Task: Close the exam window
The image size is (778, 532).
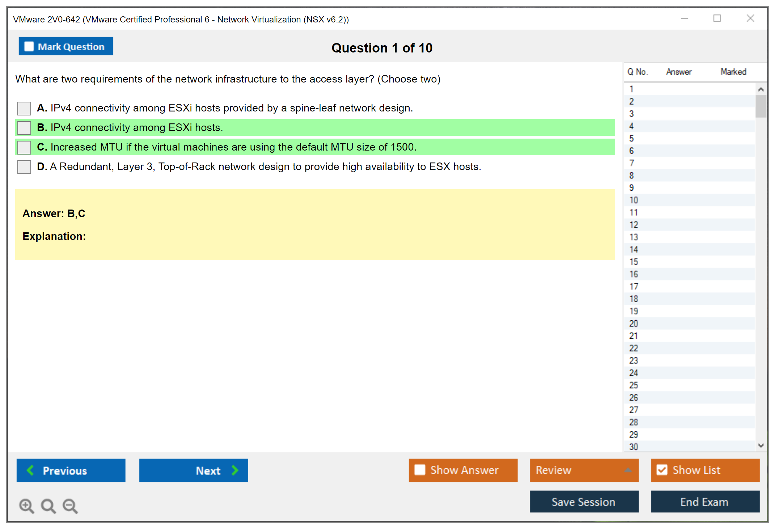Action: [x=750, y=18]
